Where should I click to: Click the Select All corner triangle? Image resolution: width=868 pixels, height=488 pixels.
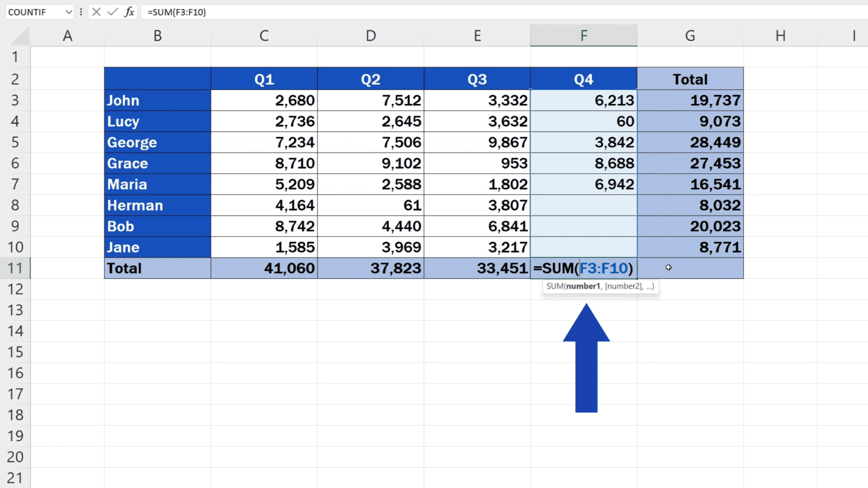pos(21,37)
